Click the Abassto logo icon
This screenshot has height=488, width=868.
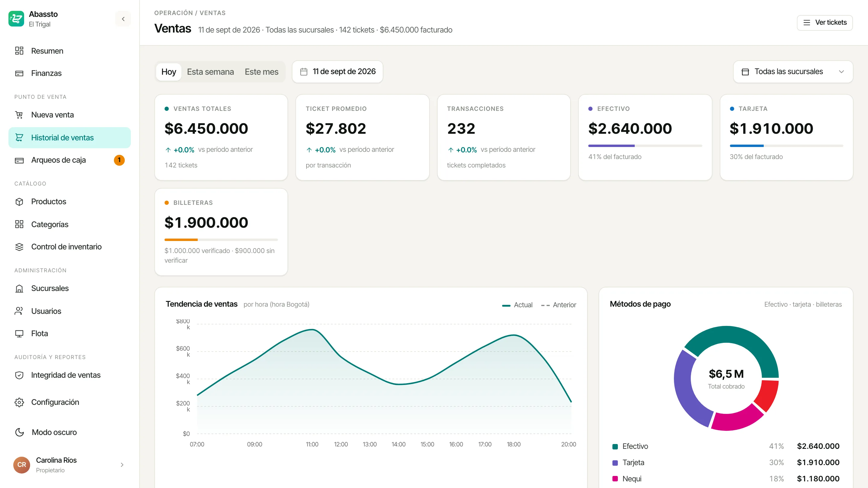pos(16,18)
